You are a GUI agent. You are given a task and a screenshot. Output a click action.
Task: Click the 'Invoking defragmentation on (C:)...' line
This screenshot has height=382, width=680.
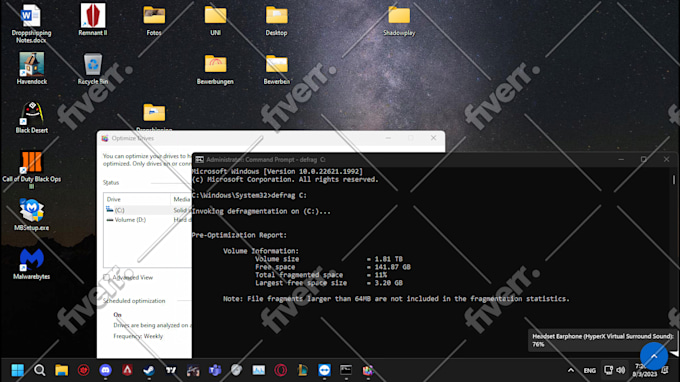point(261,212)
